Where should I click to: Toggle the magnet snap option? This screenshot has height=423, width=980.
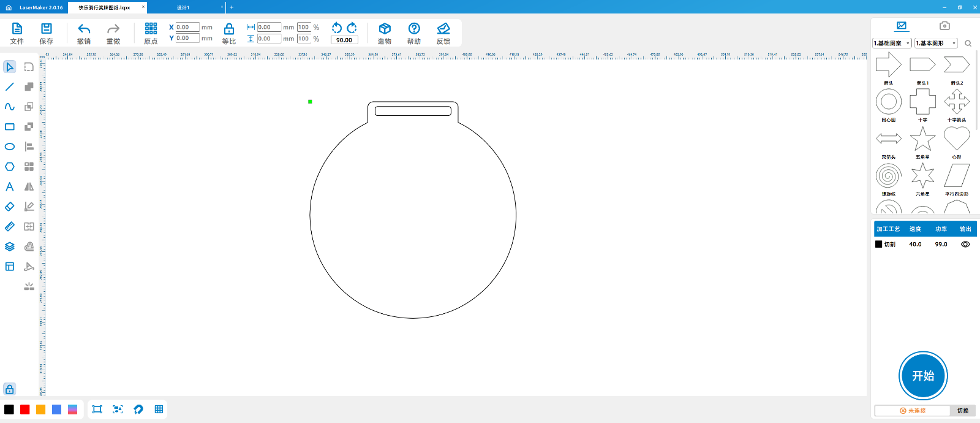[x=138, y=410]
